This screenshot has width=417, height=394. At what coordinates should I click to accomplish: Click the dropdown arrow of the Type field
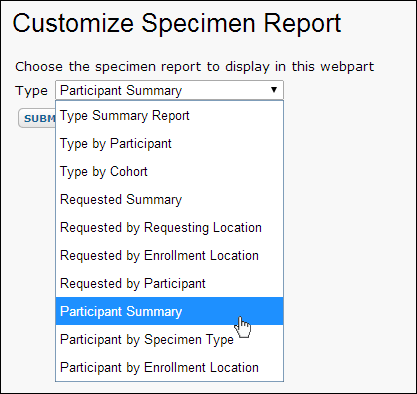click(x=274, y=90)
